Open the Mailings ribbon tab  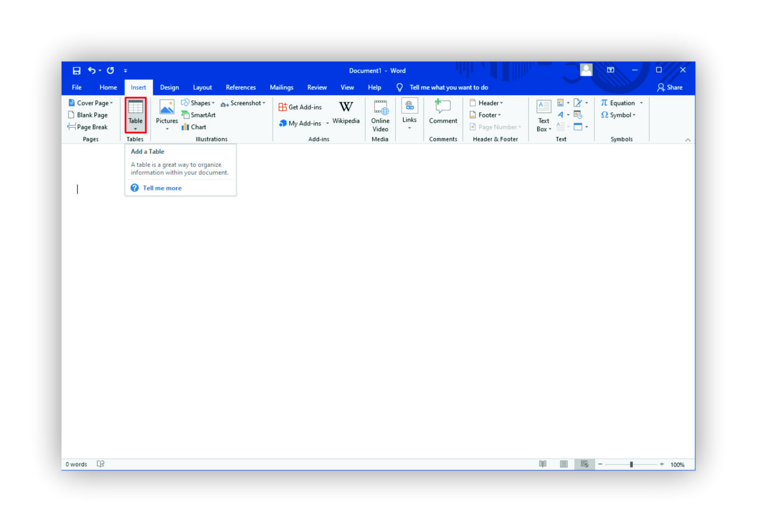tap(281, 87)
